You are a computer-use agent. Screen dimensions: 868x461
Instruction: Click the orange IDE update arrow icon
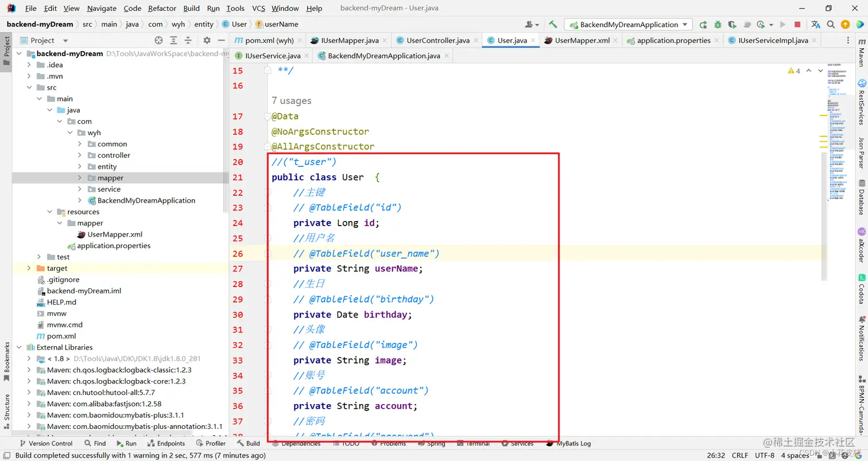click(845, 24)
